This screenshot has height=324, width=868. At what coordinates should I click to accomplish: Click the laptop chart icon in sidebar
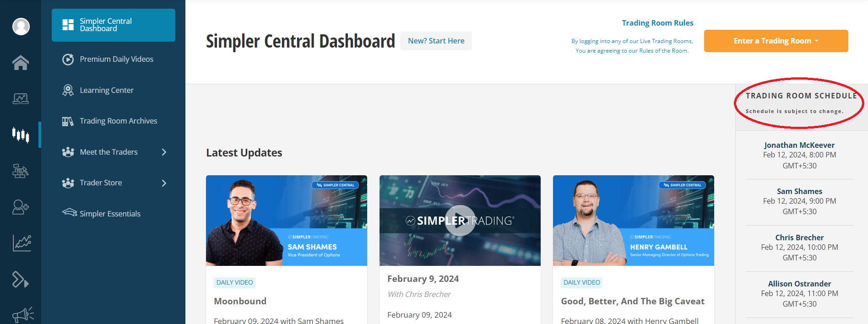[21, 98]
